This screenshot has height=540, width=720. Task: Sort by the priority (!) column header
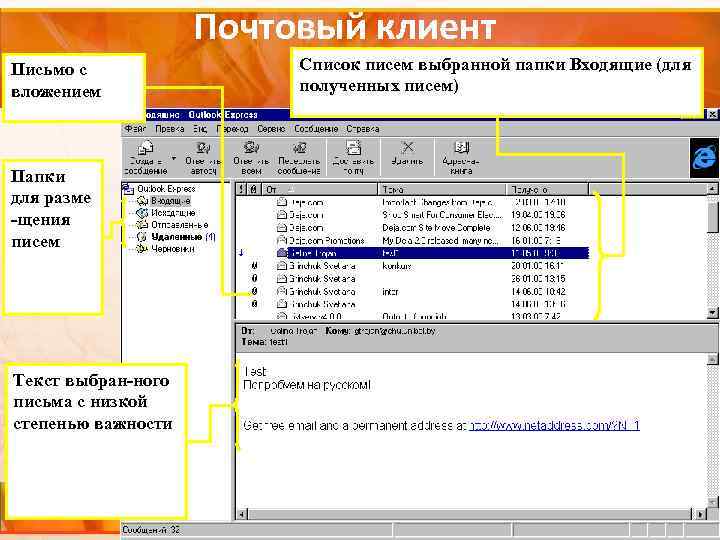[x=242, y=189]
